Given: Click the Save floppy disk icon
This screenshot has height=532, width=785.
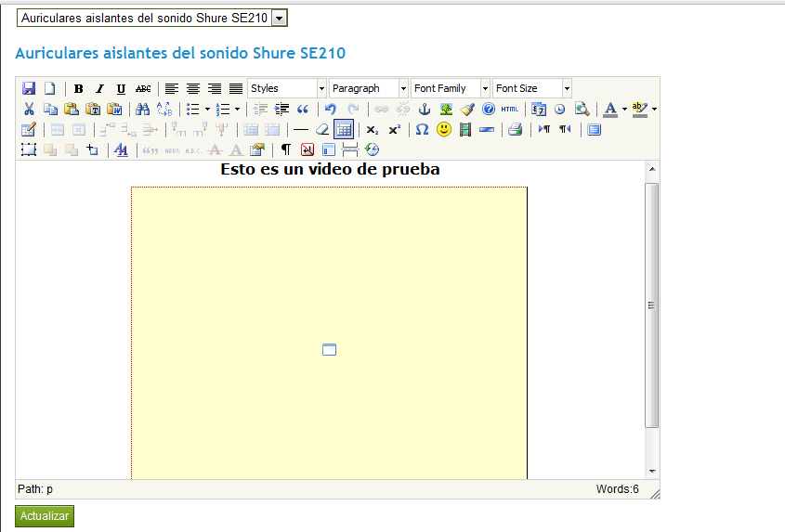Looking at the screenshot, I should coord(29,88).
